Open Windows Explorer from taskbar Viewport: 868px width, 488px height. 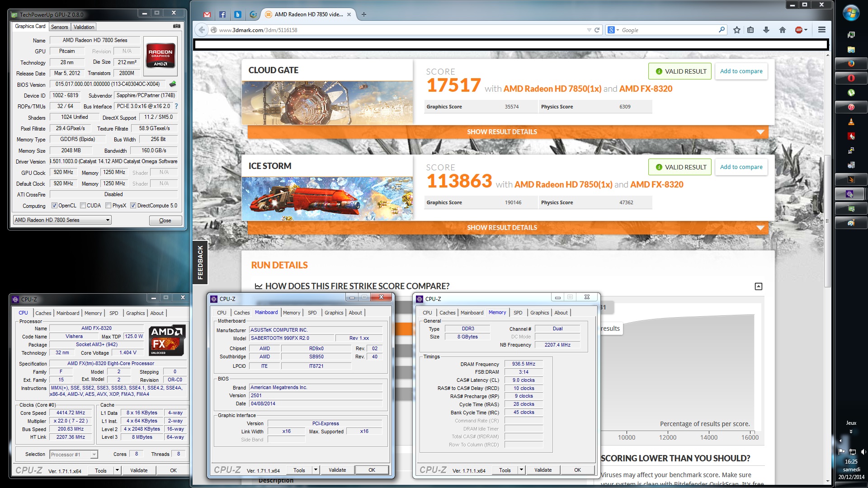[x=851, y=49]
